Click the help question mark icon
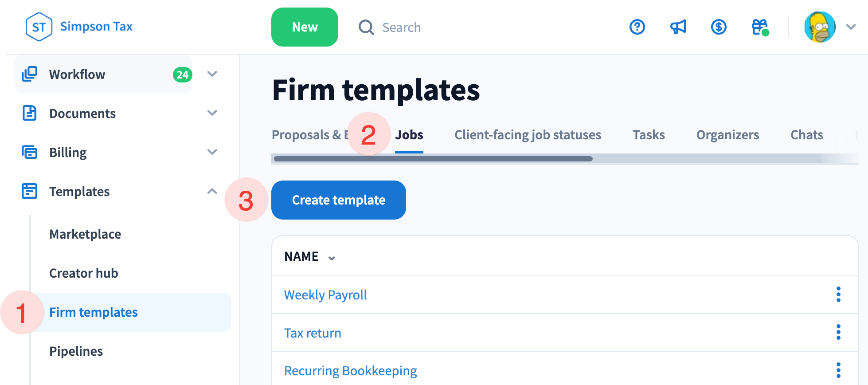 coord(637,27)
